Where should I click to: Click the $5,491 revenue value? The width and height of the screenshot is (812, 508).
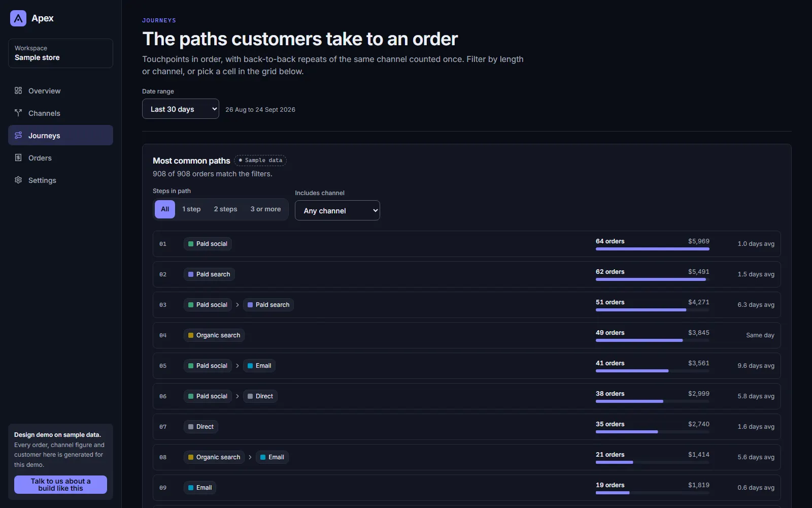(x=699, y=272)
